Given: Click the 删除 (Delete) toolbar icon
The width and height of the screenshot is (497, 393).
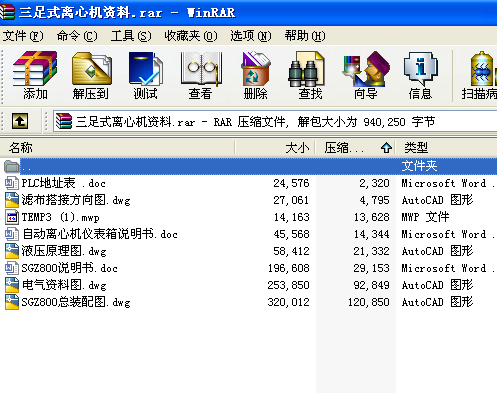Looking at the screenshot, I should (x=255, y=69).
